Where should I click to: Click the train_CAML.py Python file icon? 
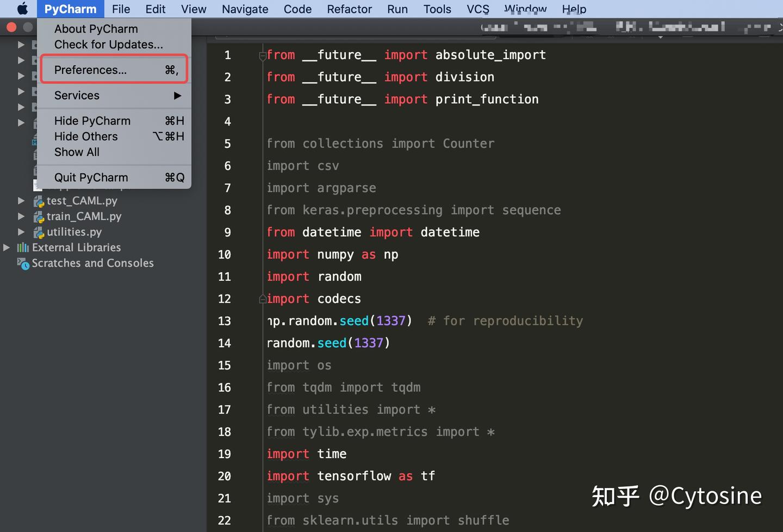click(x=39, y=217)
